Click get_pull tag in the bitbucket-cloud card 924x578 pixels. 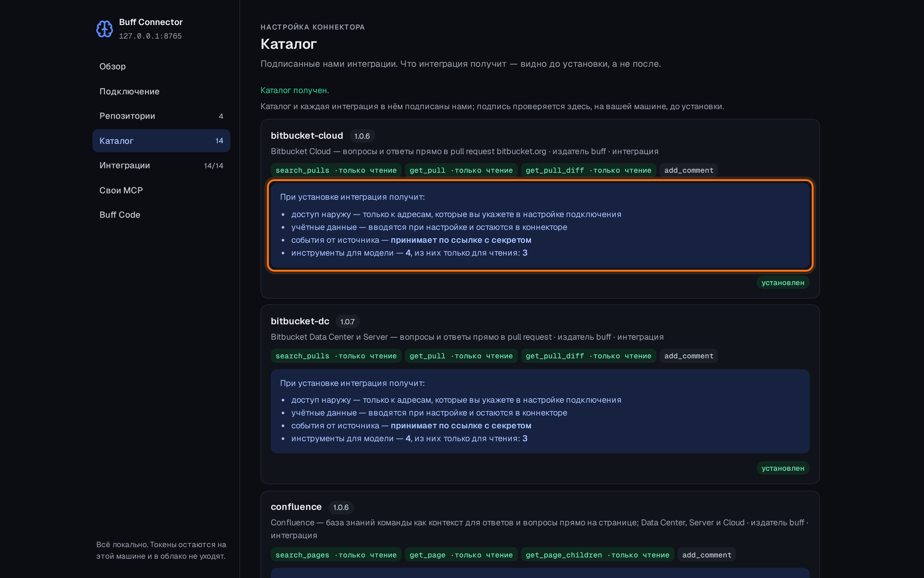coord(461,171)
